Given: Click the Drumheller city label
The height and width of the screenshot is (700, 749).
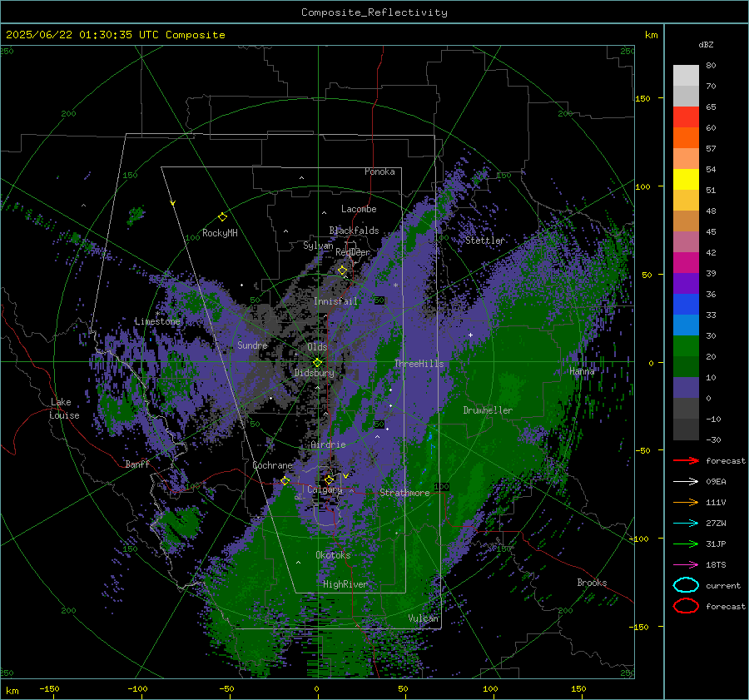Looking at the screenshot, I should click(x=488, y=410).
